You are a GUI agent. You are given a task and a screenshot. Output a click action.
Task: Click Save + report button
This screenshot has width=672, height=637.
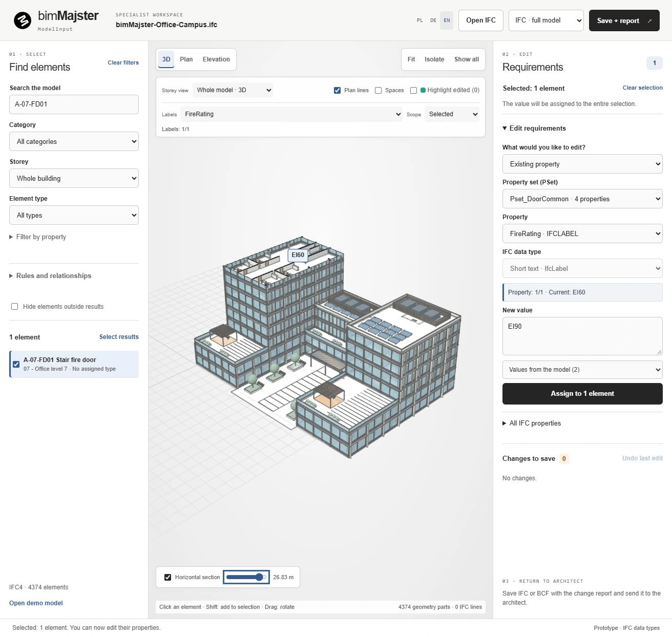pyautogui.click(x=624, y=20)
